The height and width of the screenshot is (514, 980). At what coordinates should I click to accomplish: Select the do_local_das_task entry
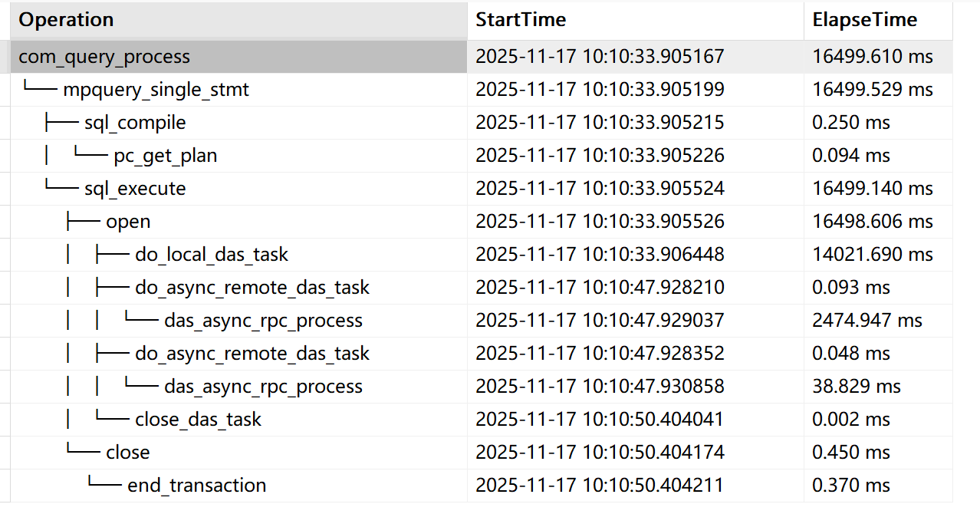click(212, 255)
